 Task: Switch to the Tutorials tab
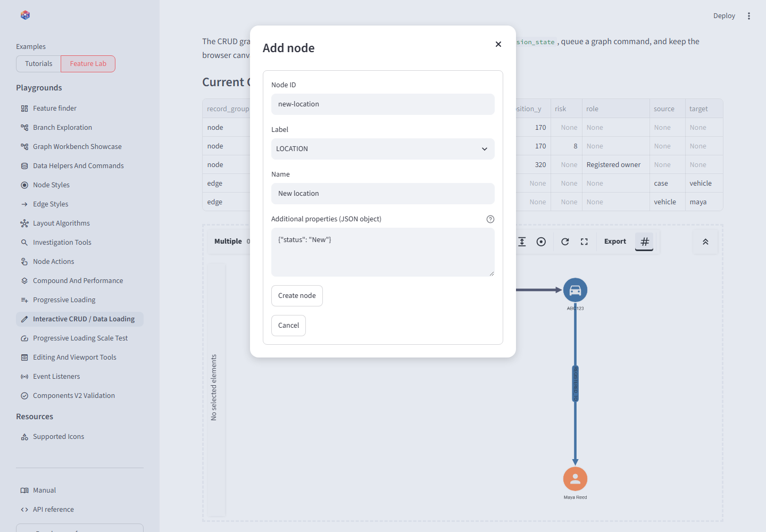pyautogui.click(x=39, y=64)
